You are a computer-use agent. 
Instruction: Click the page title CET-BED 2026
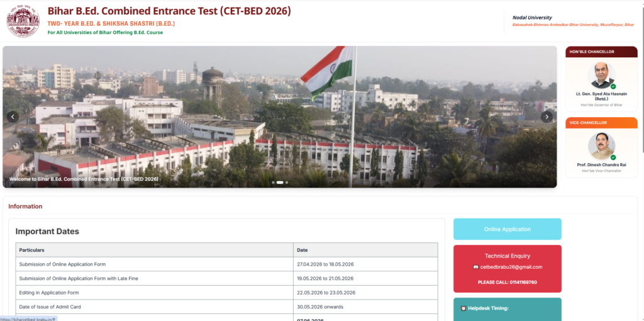[x=169, y=11]
